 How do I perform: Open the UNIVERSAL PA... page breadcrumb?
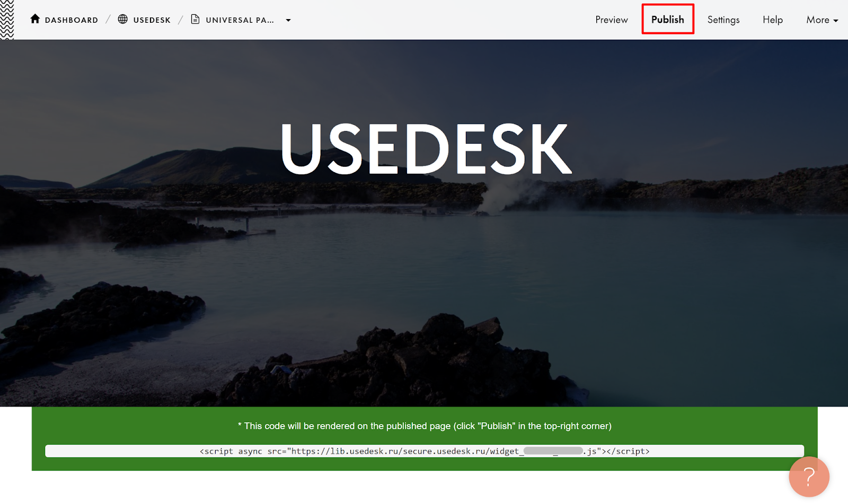click(x=240, y=20)
